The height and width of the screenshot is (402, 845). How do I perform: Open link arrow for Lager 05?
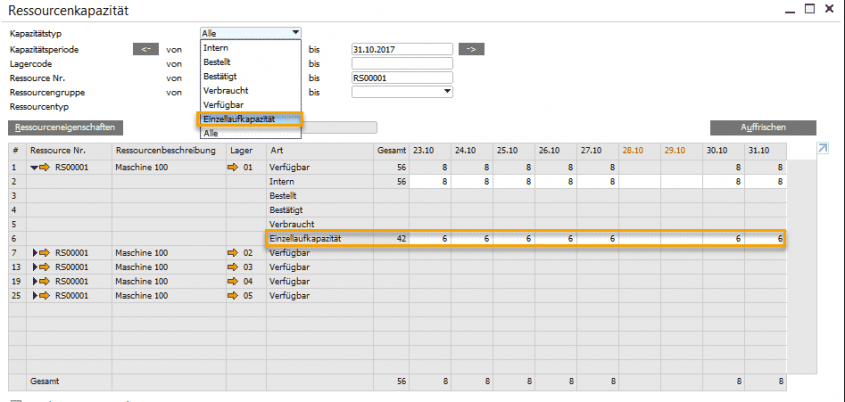(232, 296)
